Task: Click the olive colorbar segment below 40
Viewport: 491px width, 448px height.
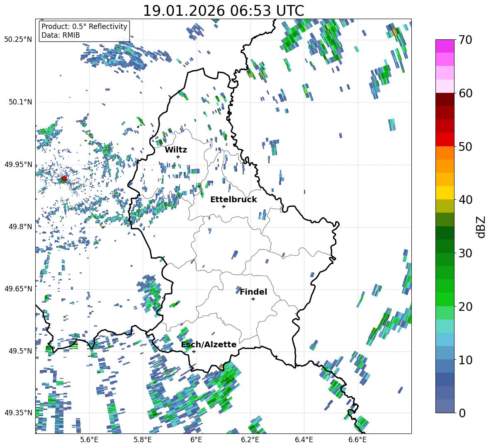Action: pyautogui.click(x=445, y=206)
